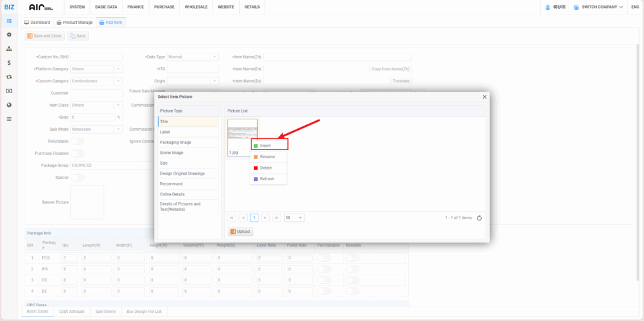
Task: Click the hierarchy tree sidebar icon
Action: point(9,49)
